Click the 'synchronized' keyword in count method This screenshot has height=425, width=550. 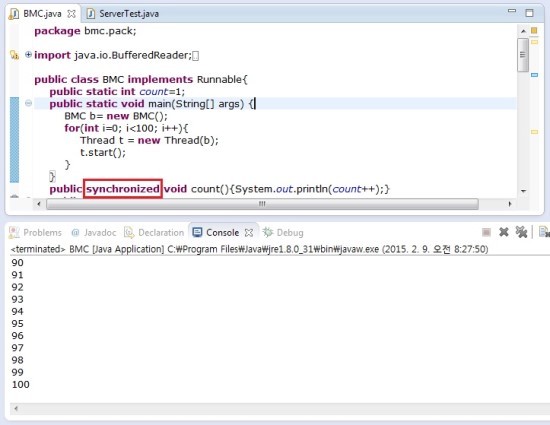pyautogui.click(x=123, y=189)
